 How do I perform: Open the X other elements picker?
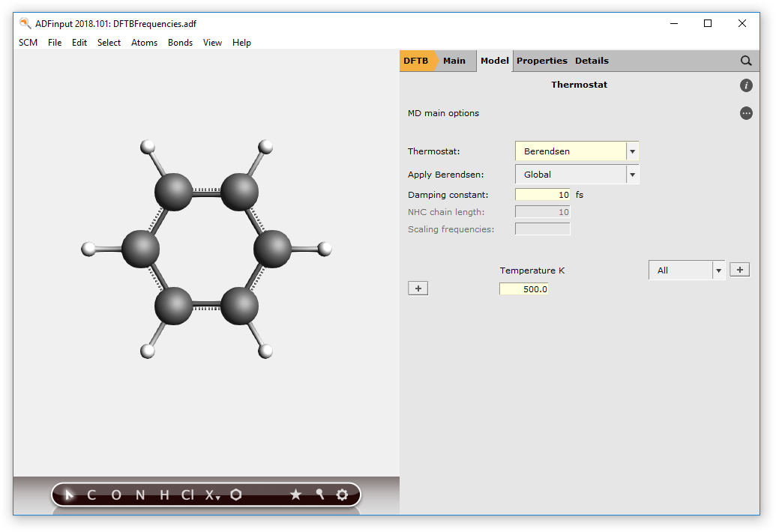click(x=213, y=495)
